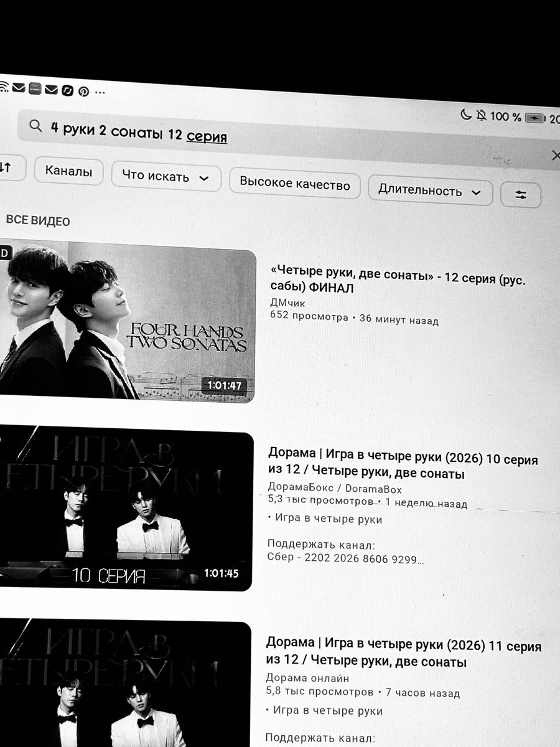Select the Каналы filter chip
Image resolution: width=560 pixels, height=747 pixels.
[68, 171]
